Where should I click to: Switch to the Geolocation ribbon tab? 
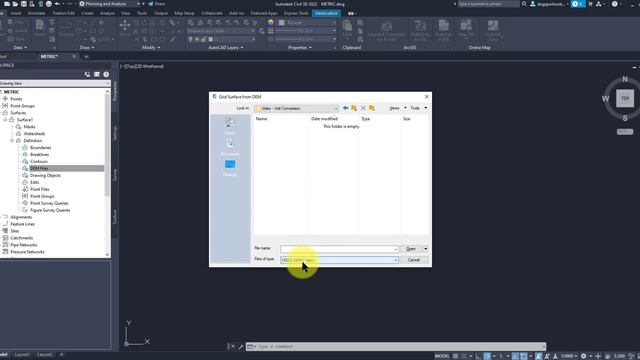(326, 13)
